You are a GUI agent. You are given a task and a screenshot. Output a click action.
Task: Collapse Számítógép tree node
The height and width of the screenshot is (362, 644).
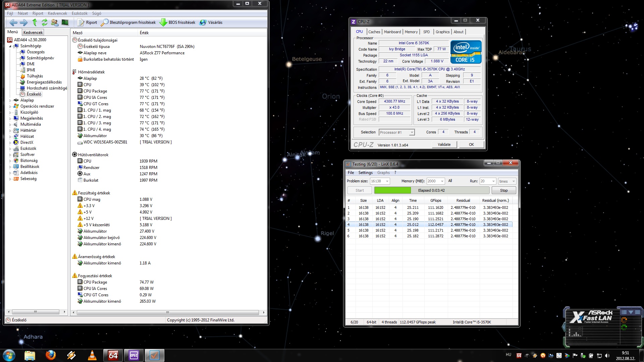(10, 46)
